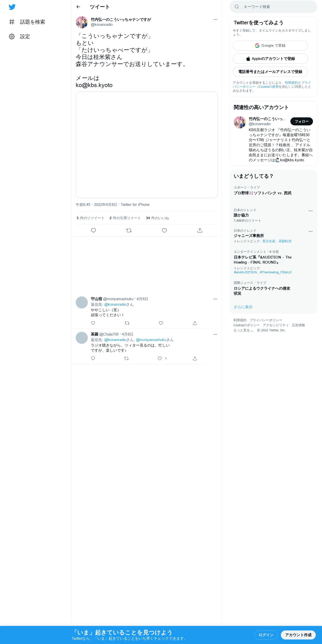Follow 竹内弘一 with フォロー button
322x644 pixels.
[302, 121]
